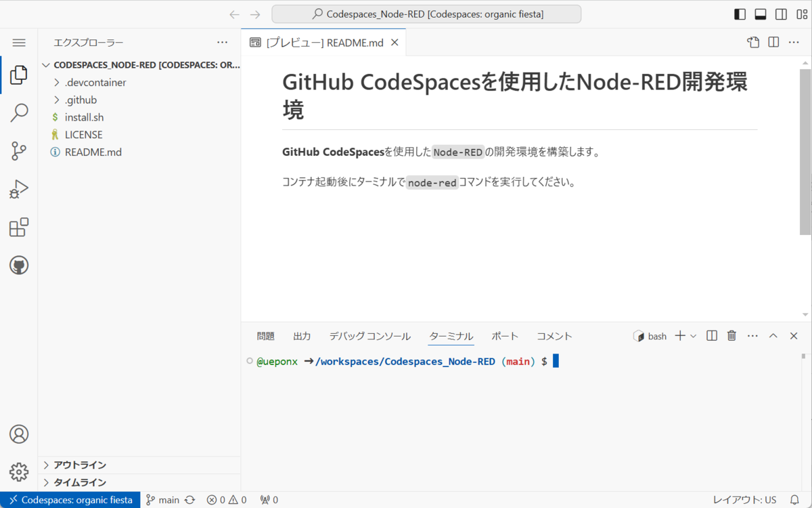Click the editor scrollbar down arrow
Image resolution: width=812 pixels, height=508 pixels.
[805, 315]
